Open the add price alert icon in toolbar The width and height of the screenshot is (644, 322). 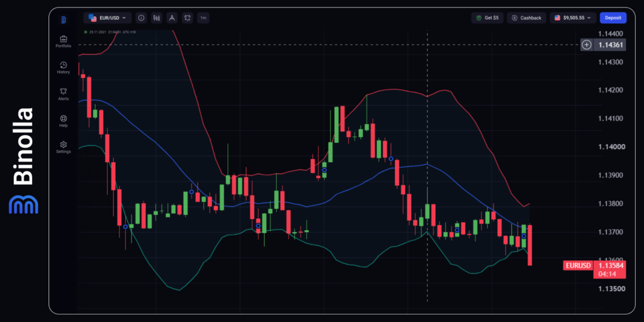pos(187,18)
